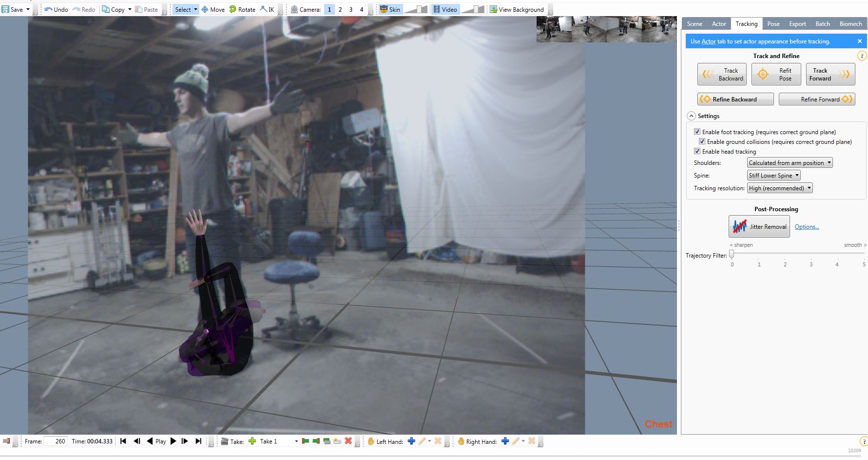Open the Export tab
Image resolution: width=868 pixels, height=460 pixels.
point(797,23)
